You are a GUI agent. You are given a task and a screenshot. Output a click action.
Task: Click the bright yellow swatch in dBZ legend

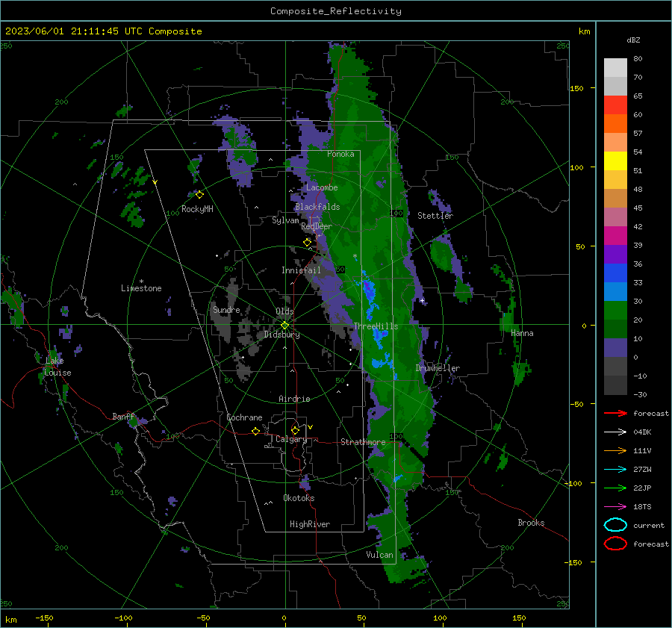point(615,161)
